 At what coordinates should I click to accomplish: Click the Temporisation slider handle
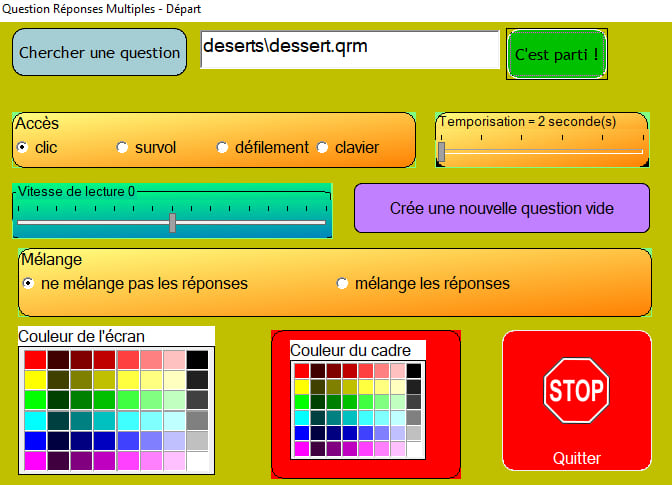click(x=441, y=151)
